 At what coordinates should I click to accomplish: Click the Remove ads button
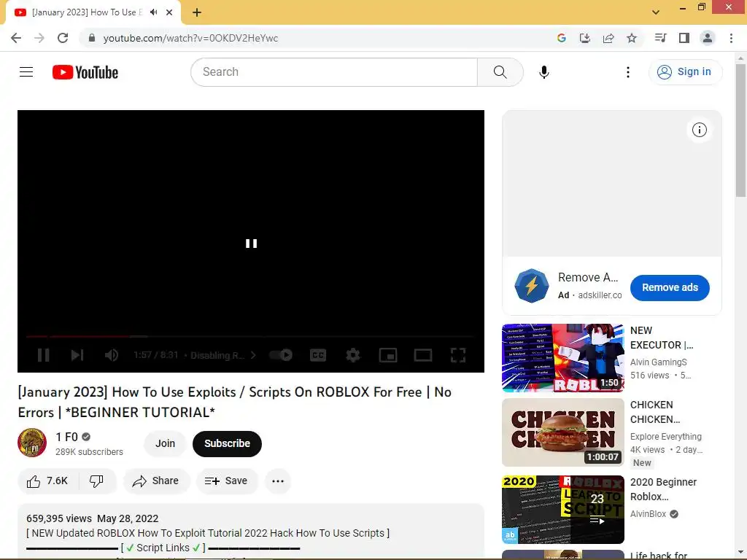[x=670, y=287]
